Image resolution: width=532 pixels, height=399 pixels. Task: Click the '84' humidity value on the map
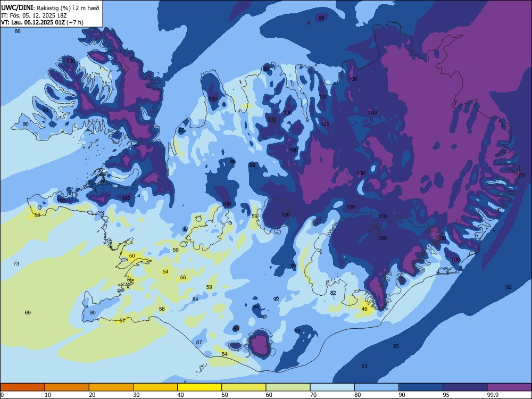pyautogui.click(x=195, y=299)
